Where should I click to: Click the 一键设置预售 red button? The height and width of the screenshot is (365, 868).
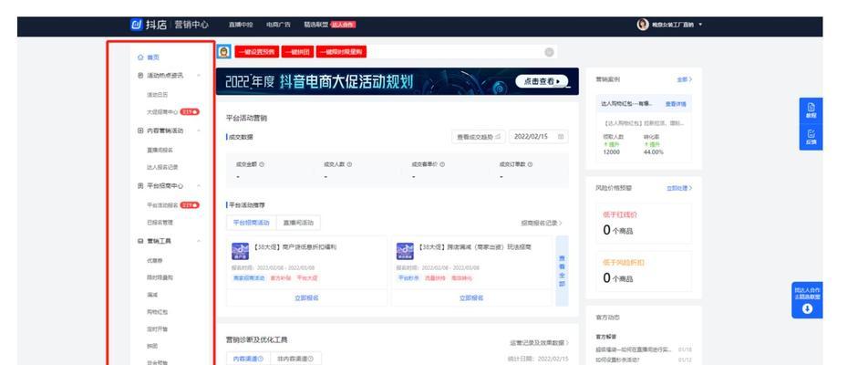tap(257, 51)
